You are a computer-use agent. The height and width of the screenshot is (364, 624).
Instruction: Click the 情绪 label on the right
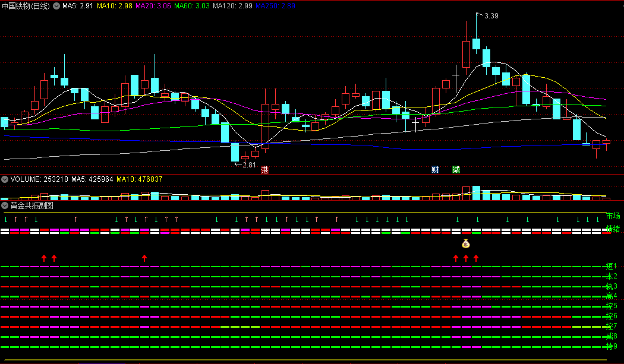613,229
